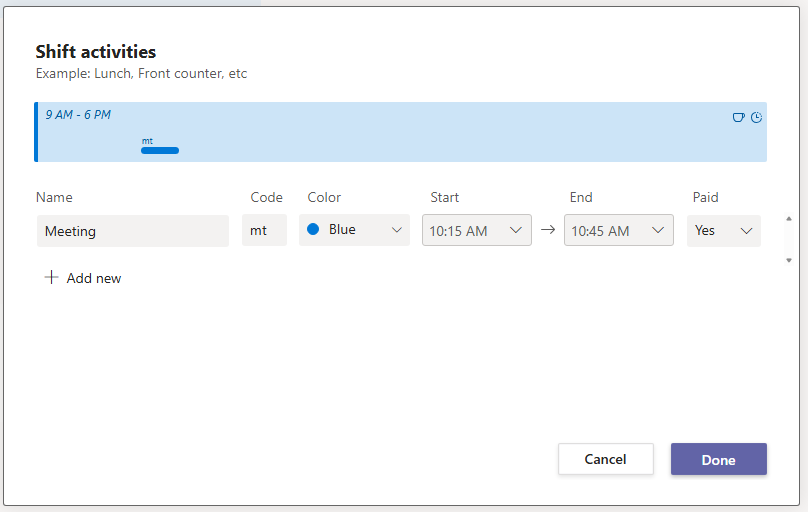Click the clock icon in shift bar
Viewport: 808px width, 512px height.
(x=756, y=117)
